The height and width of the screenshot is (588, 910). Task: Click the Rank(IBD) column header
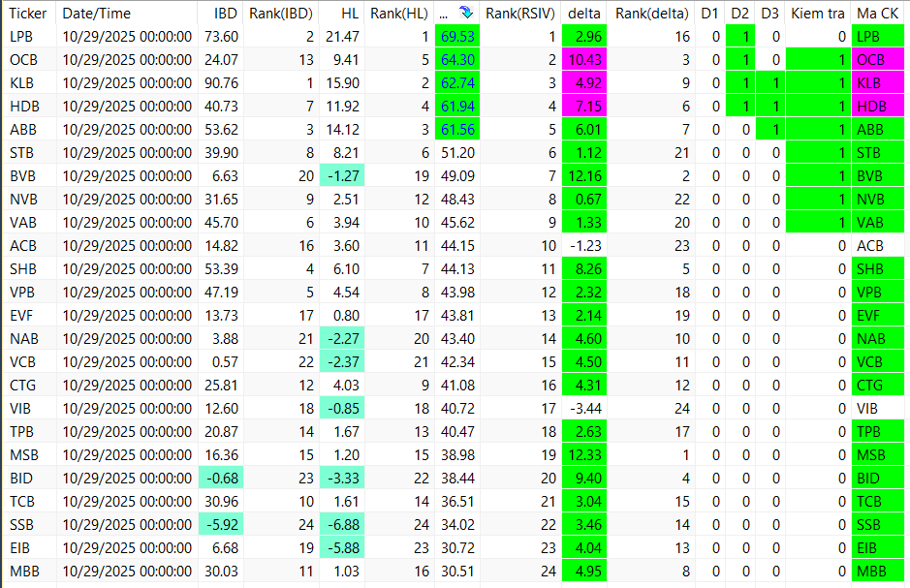tap(281, 13)
